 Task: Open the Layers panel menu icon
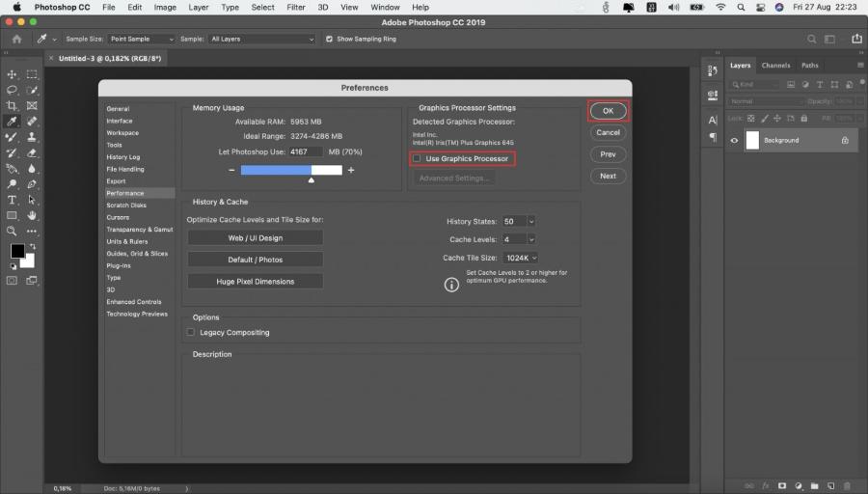(860, 66)
